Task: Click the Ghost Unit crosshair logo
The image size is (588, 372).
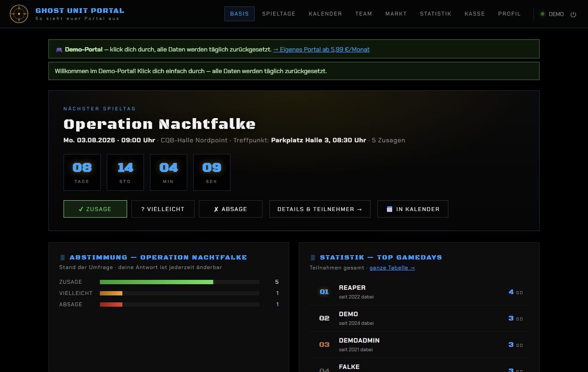Action: (19, 14)
